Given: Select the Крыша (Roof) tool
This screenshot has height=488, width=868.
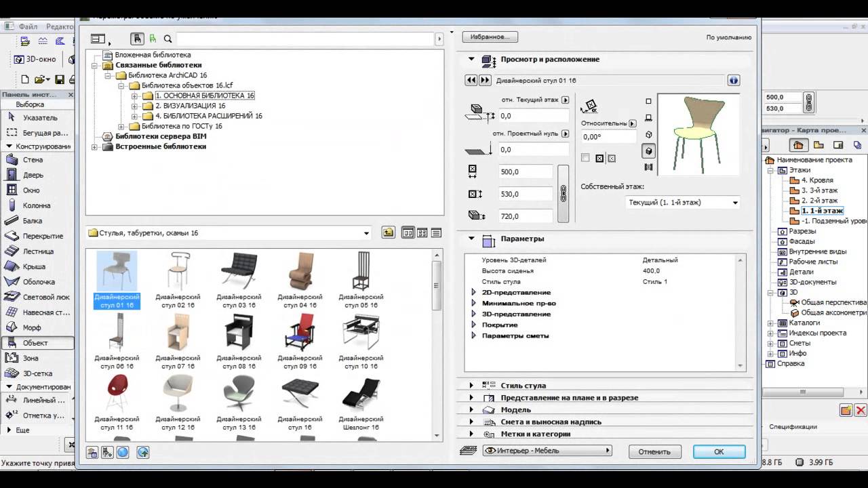Looking at the screenshot, I should (37, 266).
